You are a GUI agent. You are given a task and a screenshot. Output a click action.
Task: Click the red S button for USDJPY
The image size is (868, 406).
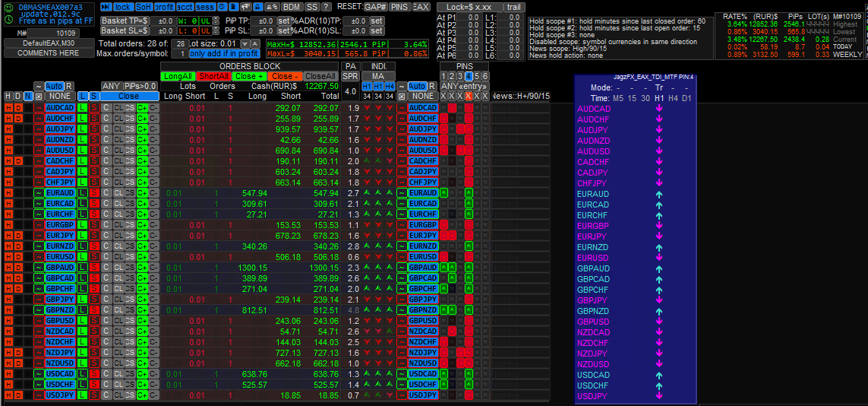[x=94, y=395]
